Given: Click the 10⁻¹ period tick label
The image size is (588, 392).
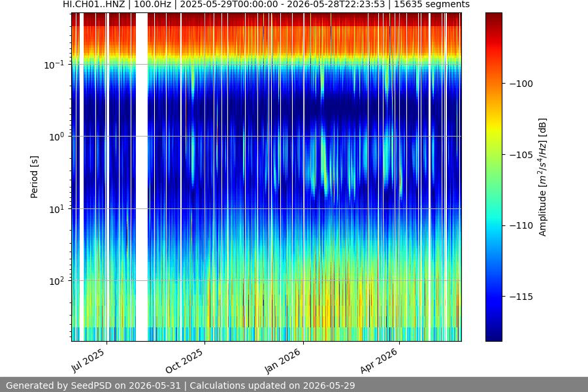Looking at the screenshot, I should tap(54, 65).
